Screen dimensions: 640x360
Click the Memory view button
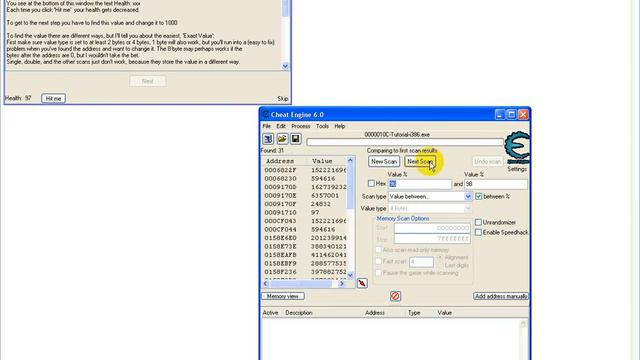283,296
